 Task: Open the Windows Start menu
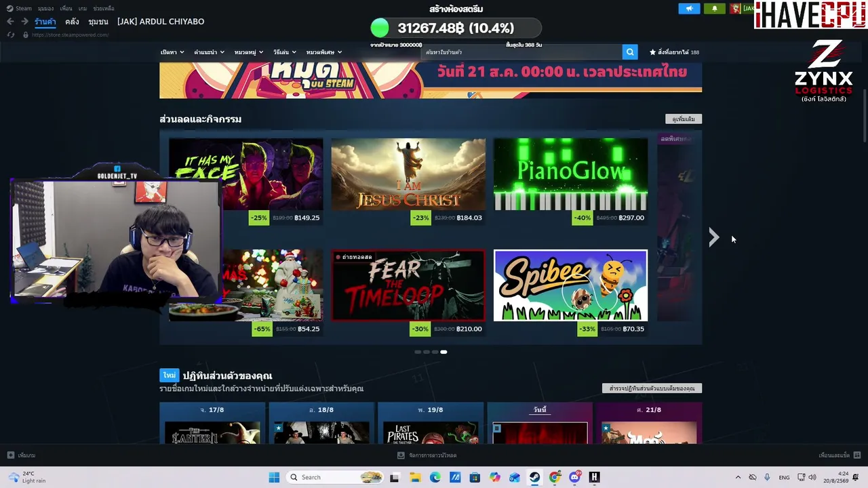point(274,477)
